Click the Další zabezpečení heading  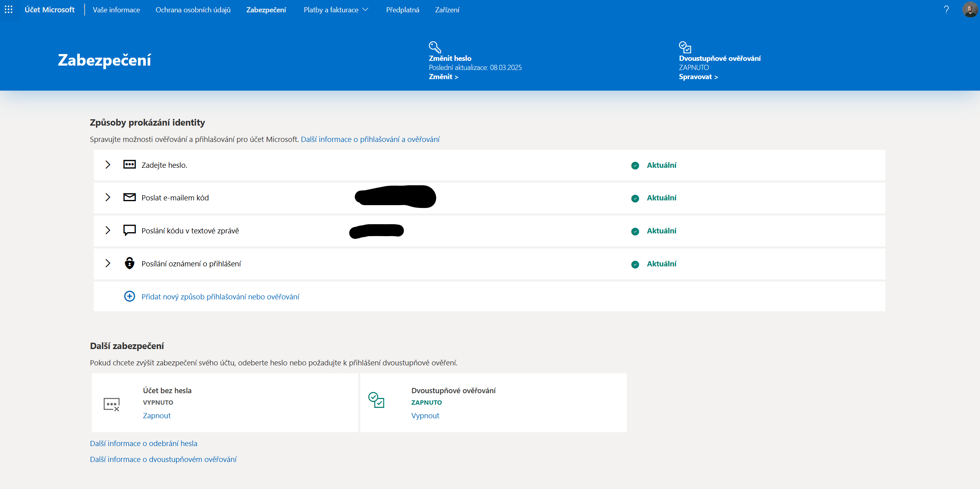(127, 346)
